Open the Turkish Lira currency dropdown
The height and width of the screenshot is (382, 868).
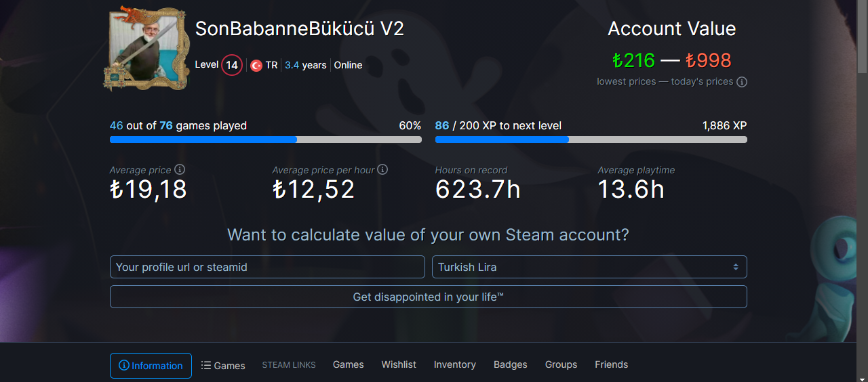[x=589, y=267]
